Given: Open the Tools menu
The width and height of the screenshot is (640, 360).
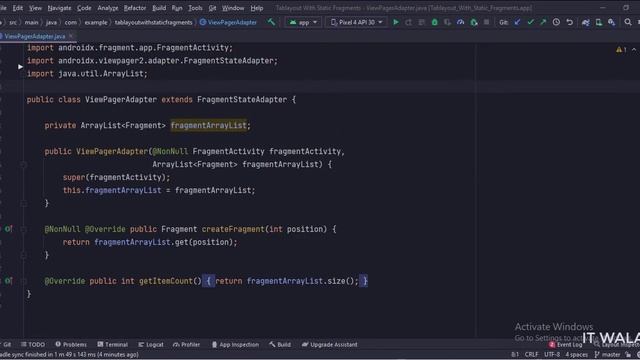Looking at the screenshot, I should click(195, 8).
